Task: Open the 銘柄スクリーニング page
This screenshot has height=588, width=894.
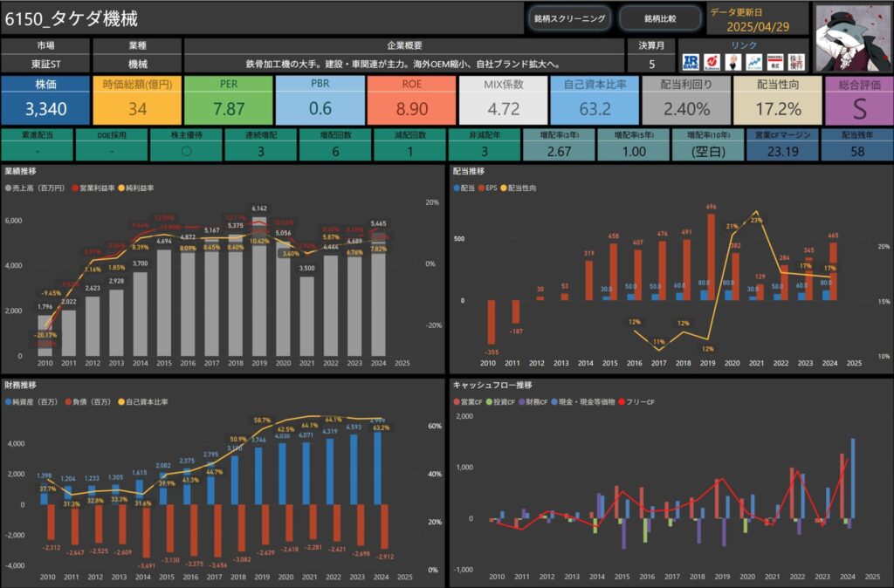Action: [x=569, y=19]
